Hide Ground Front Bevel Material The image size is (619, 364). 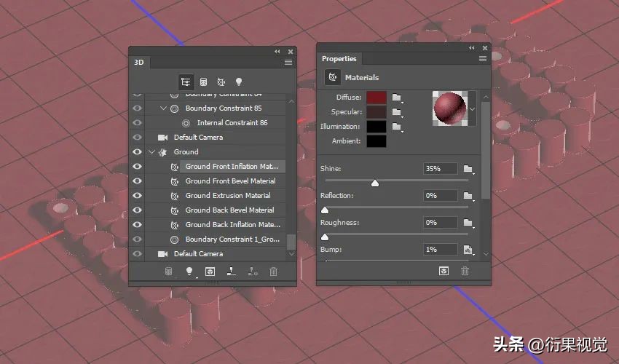[x=137, y=181]
